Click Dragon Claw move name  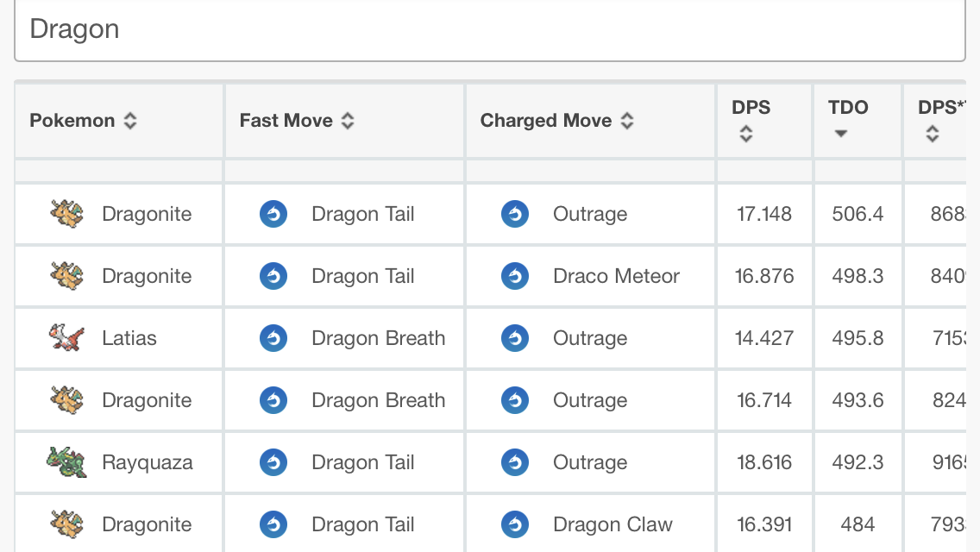(x=612, y=524)
